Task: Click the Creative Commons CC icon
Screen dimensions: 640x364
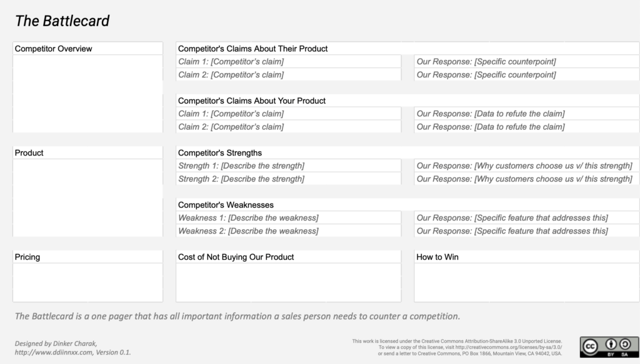Action: [590, 347]
